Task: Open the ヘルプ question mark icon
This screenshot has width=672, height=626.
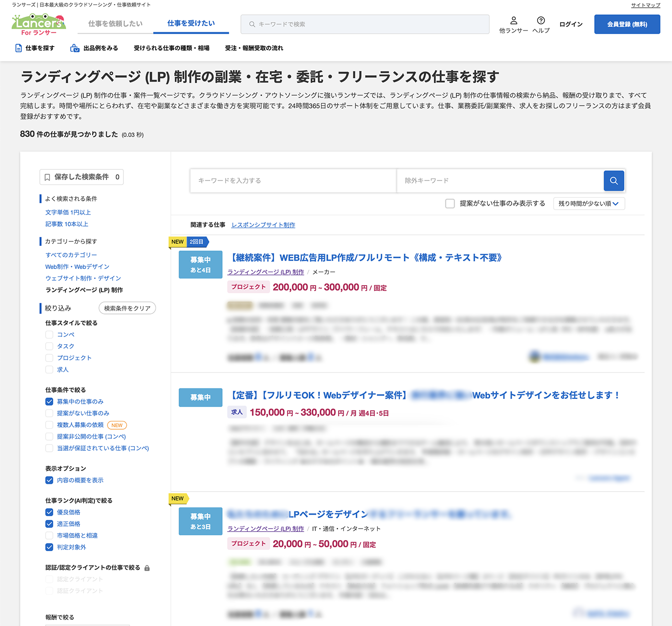Action: pyautogui.click(x=541, y=21)
